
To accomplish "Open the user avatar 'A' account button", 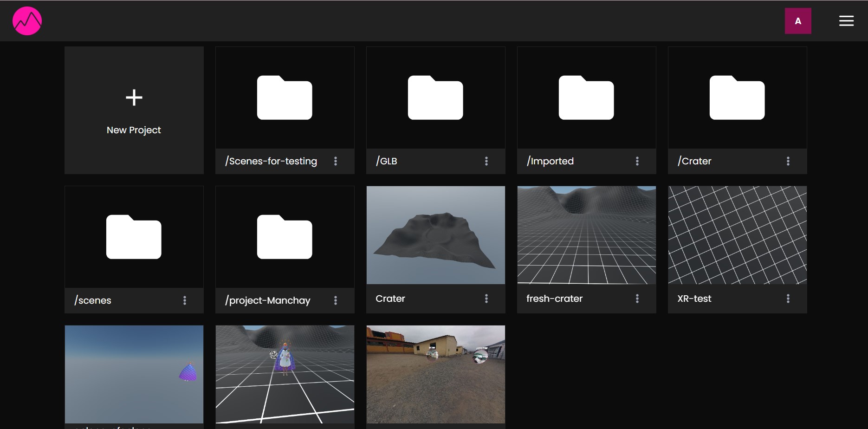I will (798, 21).
